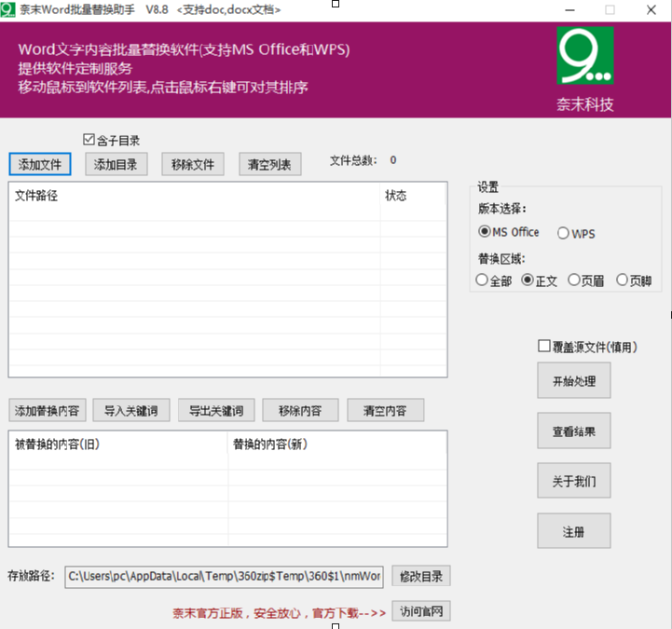This screenshot has height=629, width=672.
Task: Click the green 奈末科技 logo
Action: (x=585, y=56)
